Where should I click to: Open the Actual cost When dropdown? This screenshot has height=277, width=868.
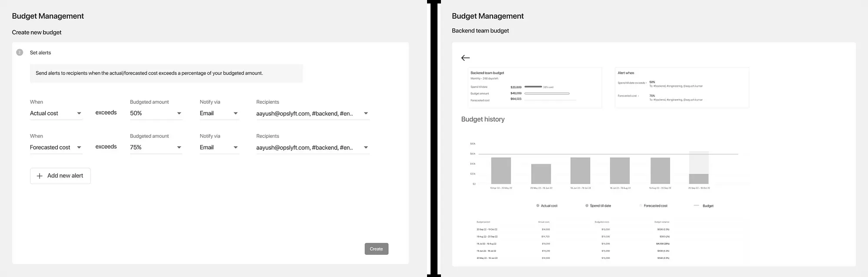tap(56, 113)
